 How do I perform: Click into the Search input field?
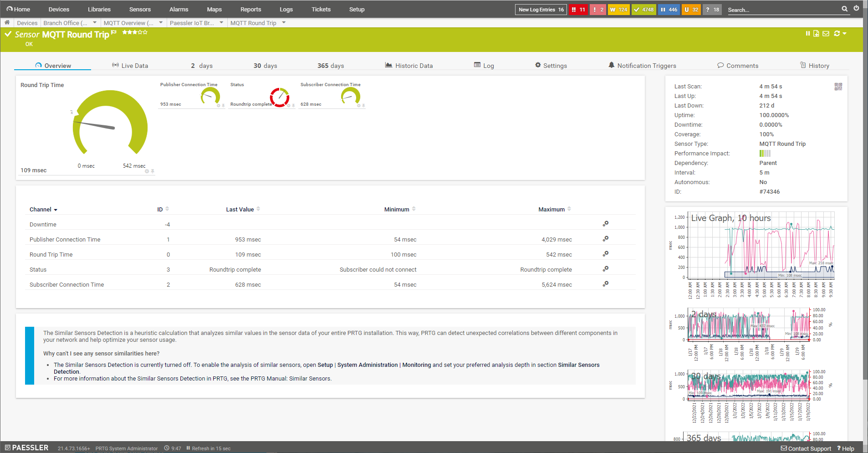tap(782, 10)
